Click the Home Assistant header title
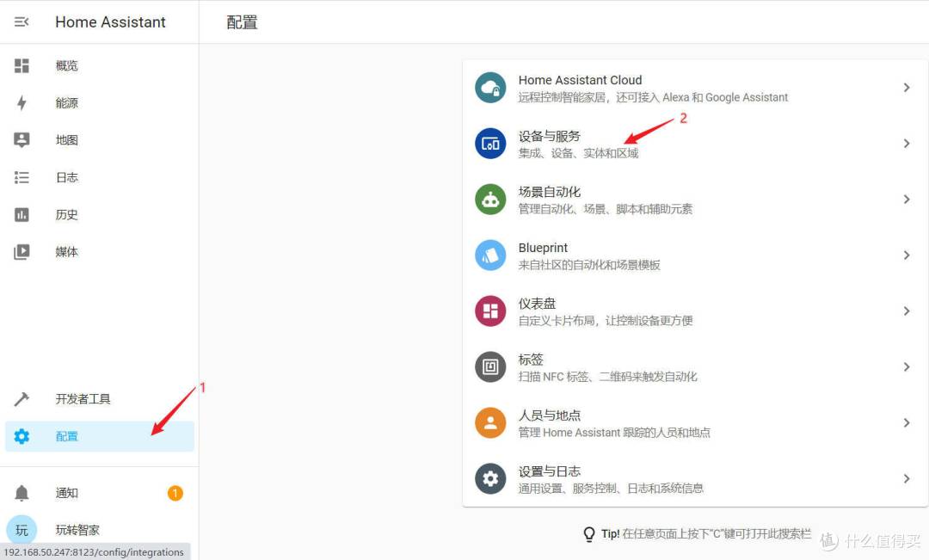929x560 pixels. coord(110,22)
